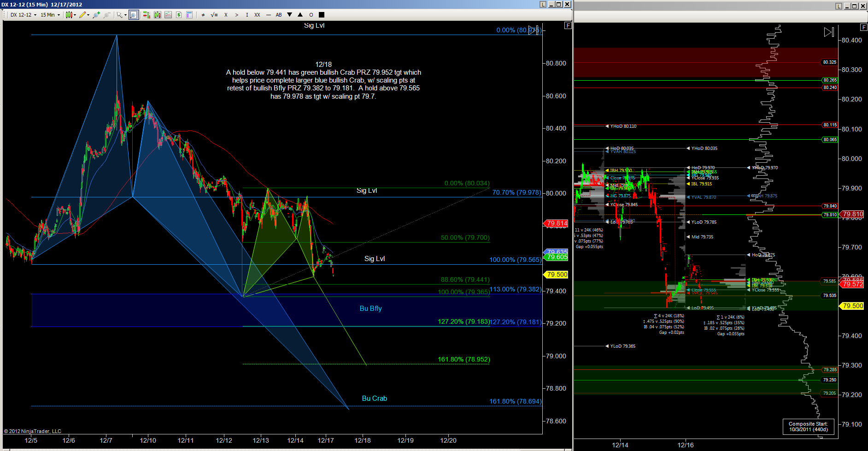Select the pencil drawing tools icon
Image resolution: width=868 pixels, height=451 pixels.
[82, 15]
